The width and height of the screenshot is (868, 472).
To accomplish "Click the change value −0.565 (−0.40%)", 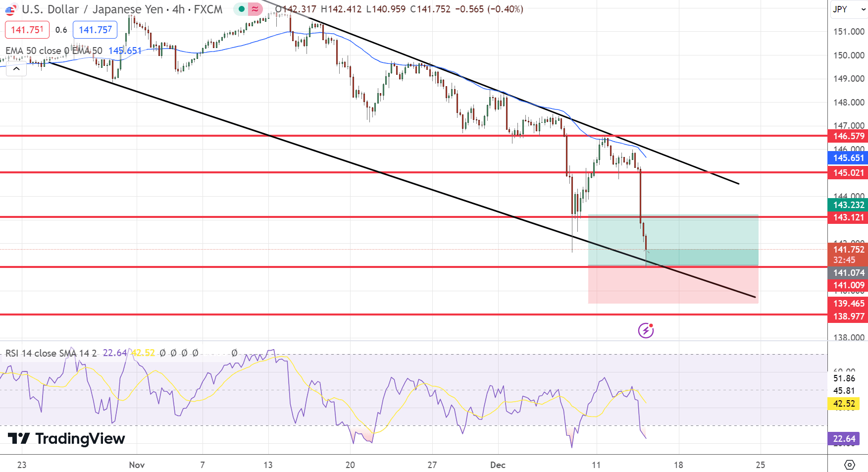I will 489,9.
